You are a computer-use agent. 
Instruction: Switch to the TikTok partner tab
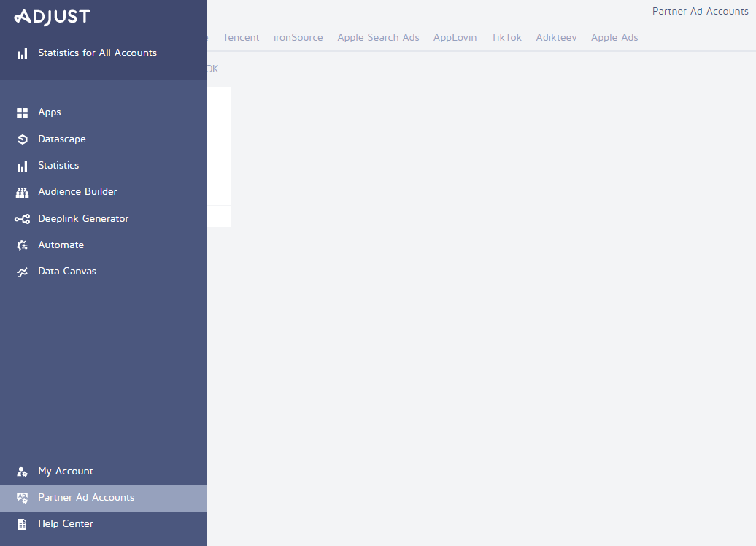[x=506, y=37]
